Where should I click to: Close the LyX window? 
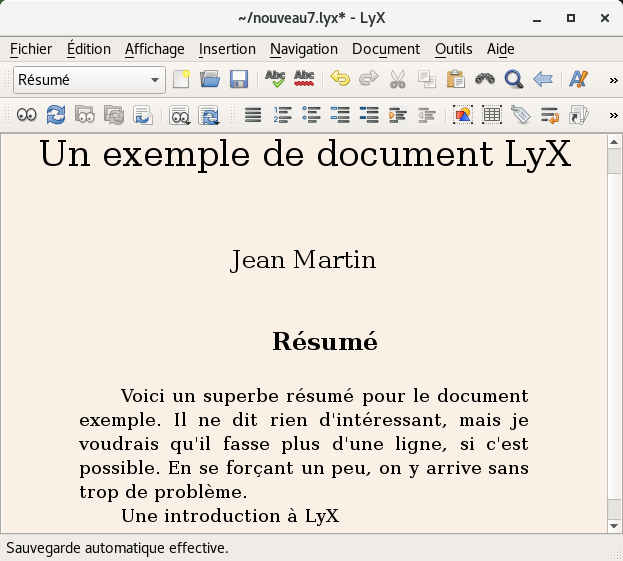(605, 18)
